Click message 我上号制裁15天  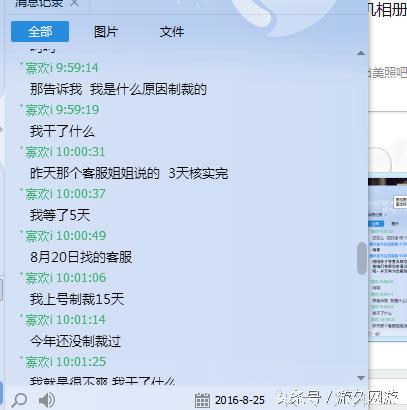click(x=77, y=299)
